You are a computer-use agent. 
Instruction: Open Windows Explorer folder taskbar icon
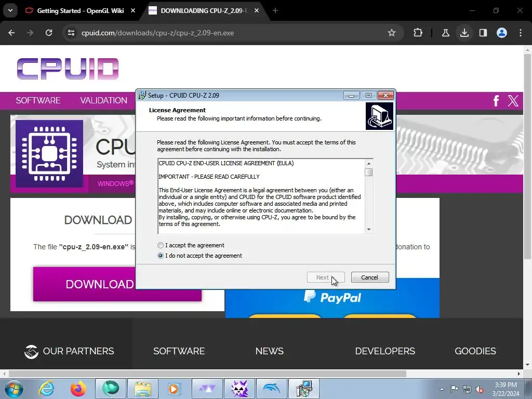pos(143,389)
